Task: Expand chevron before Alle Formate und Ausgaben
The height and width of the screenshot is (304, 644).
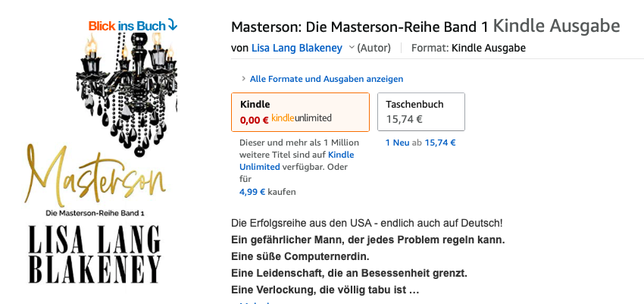Action: click(243, 79)
